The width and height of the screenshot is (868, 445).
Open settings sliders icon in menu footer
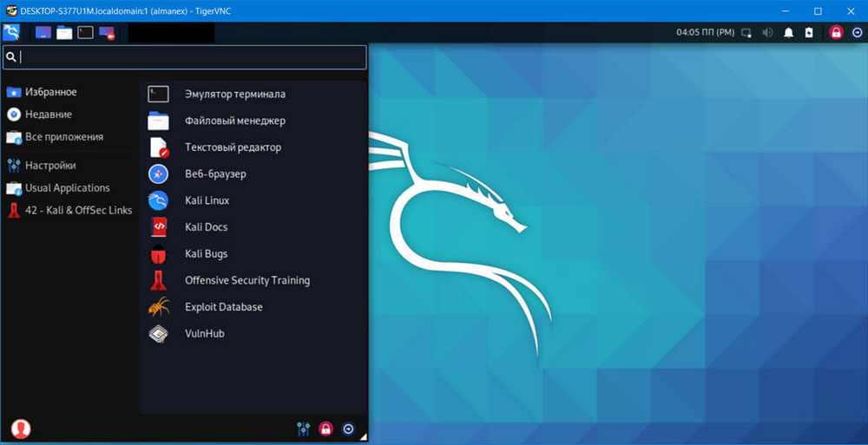click(303, 429)
